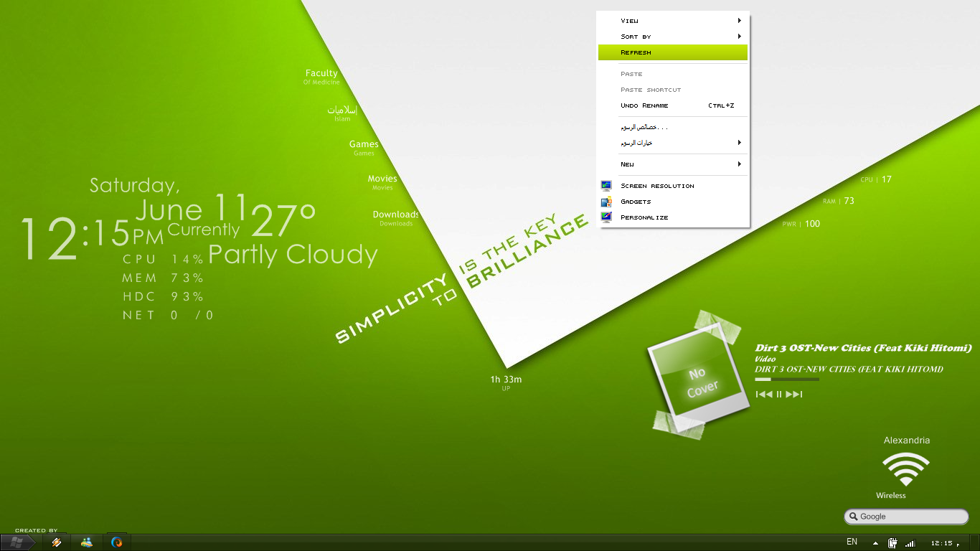Click the Partly Cloudy weather text
Image resolution: width=980 pixels, height=551 pixels.
tap(293, 255)
